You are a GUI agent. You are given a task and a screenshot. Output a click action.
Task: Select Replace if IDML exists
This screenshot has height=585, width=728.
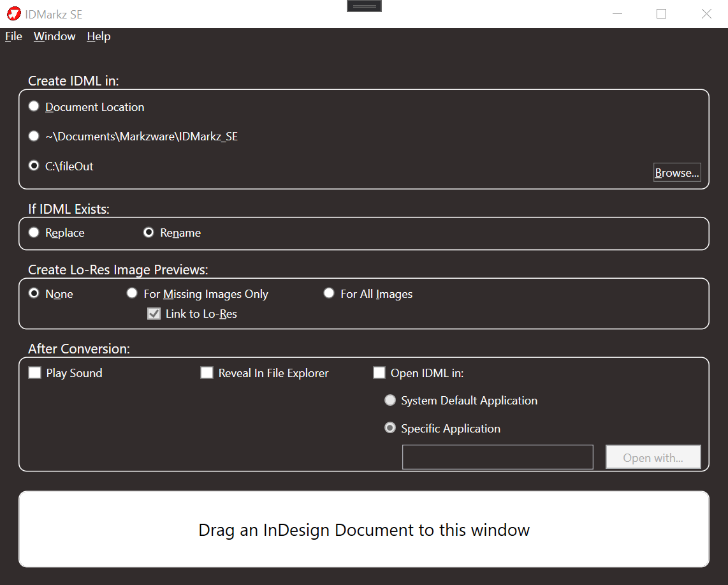coord(34,233)
